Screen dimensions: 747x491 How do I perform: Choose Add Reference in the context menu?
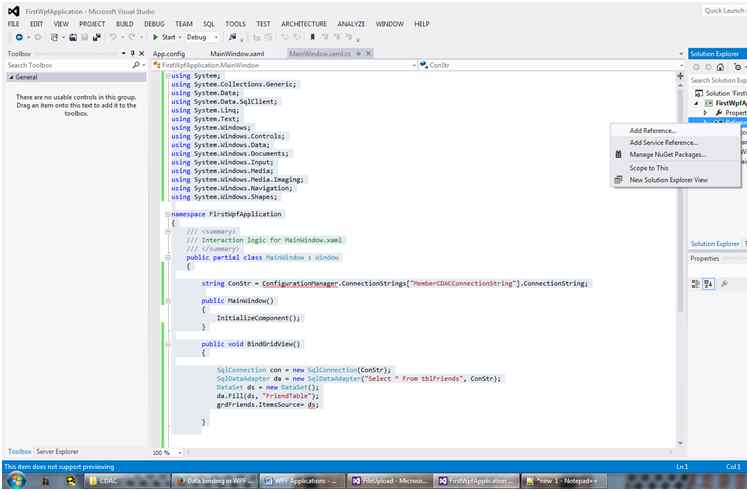click(x=652, y=130)
